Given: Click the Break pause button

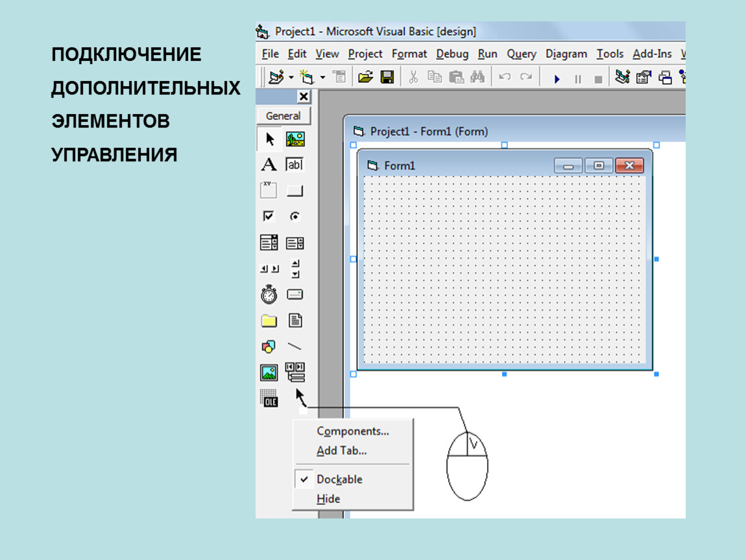Looking at the screenshot, I should (x=578, y=79).
